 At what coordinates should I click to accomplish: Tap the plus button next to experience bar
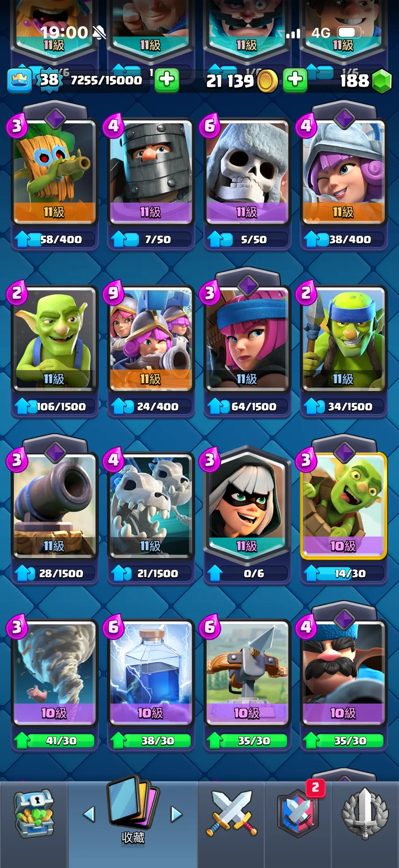tap(167, 80)
